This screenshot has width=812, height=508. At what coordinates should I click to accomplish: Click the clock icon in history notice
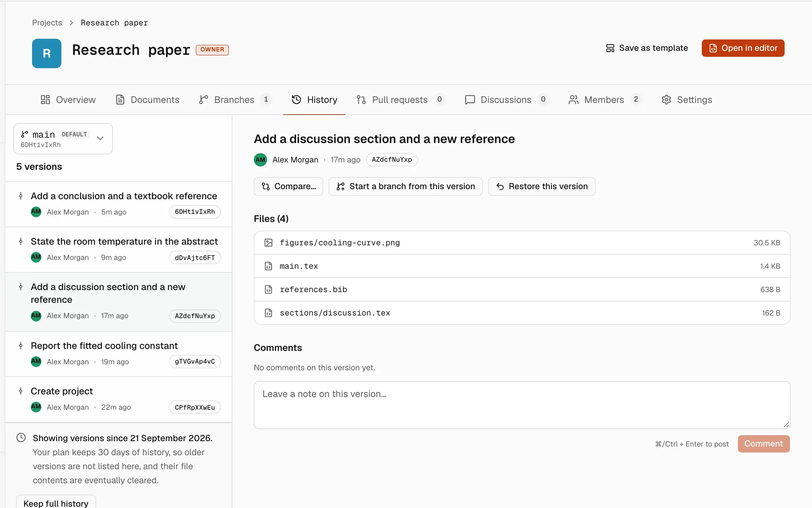21,437
